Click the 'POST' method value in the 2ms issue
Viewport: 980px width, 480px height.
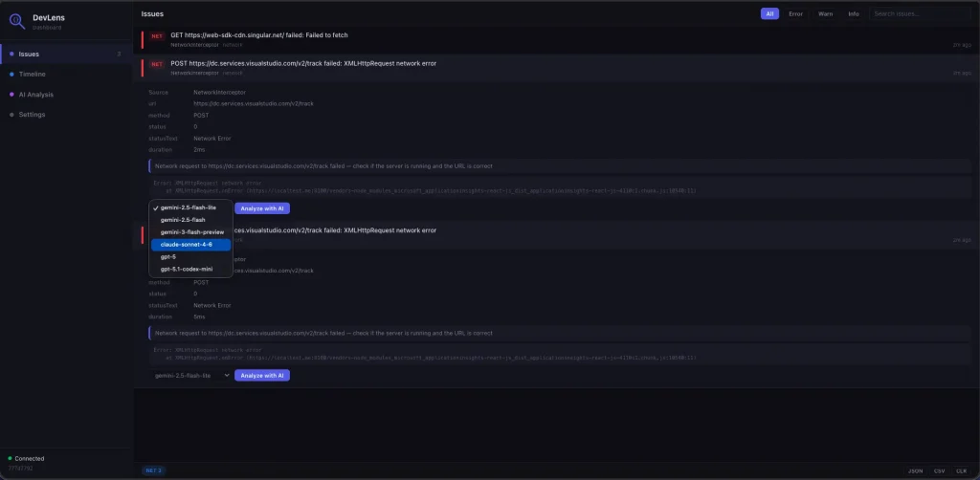tap(201, 116)
